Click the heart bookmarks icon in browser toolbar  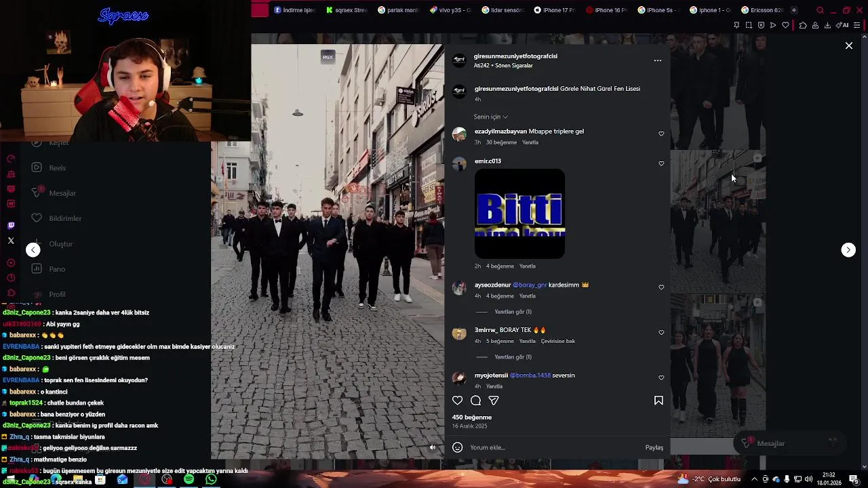click(x=785, y=25)
